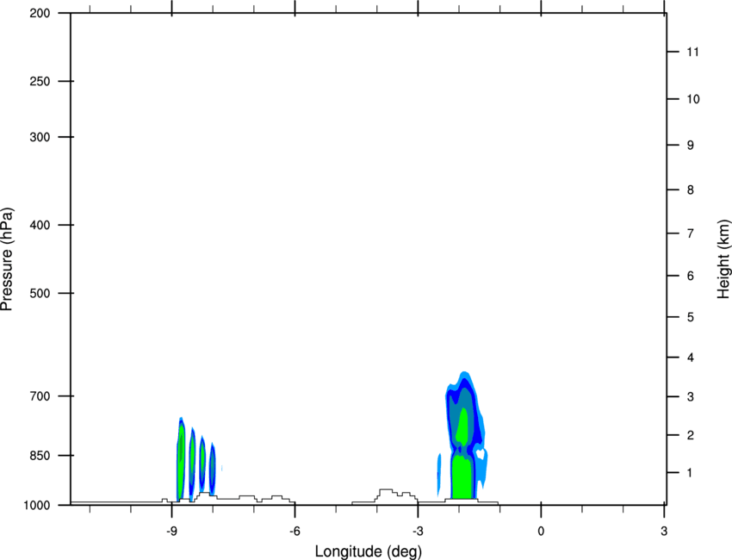This screenshot has width=732, height=560.
Task: Click the height label 9
Action: 691,146
